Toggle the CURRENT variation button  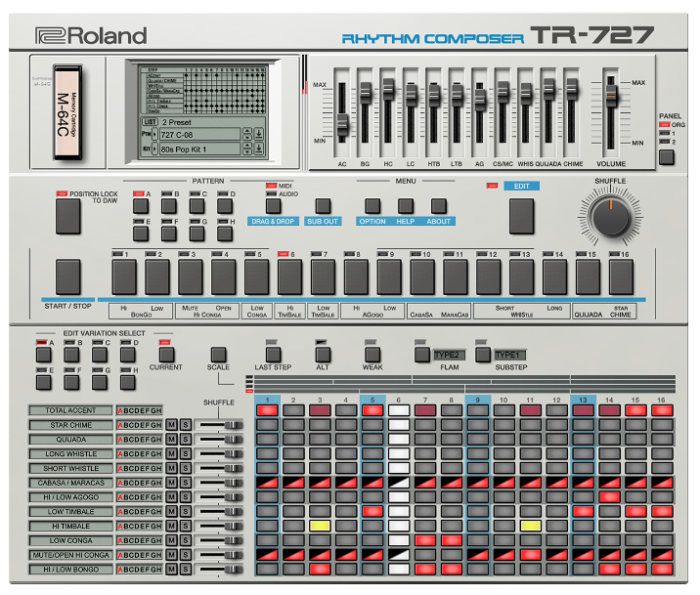pos(166,355)
